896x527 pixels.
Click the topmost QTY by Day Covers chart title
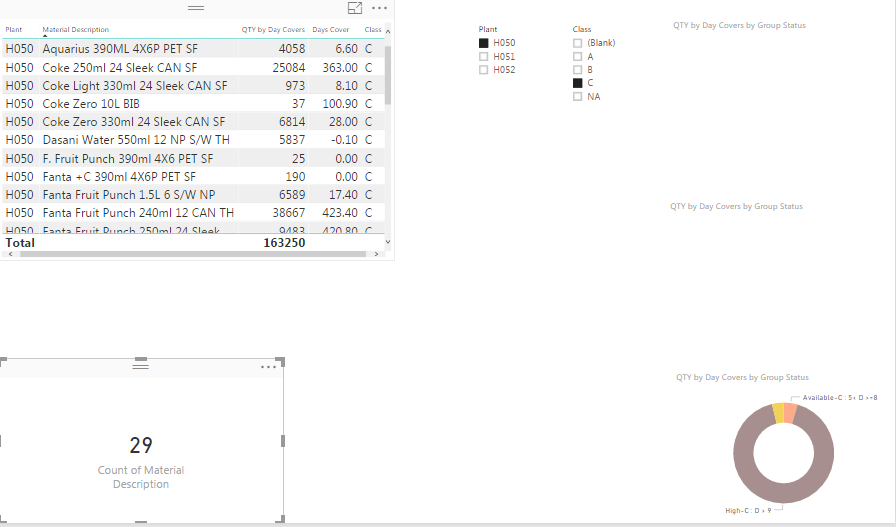pyautogui.click(x=739, y=25)
